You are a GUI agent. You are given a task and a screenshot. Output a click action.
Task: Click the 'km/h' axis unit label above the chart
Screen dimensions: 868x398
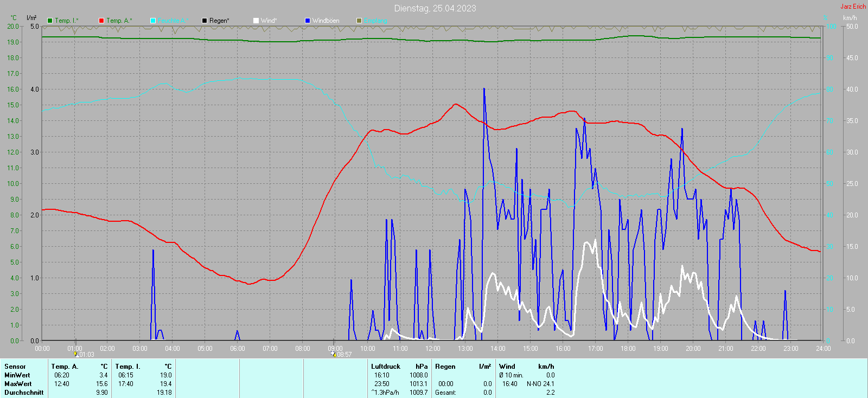coord(850,18)
